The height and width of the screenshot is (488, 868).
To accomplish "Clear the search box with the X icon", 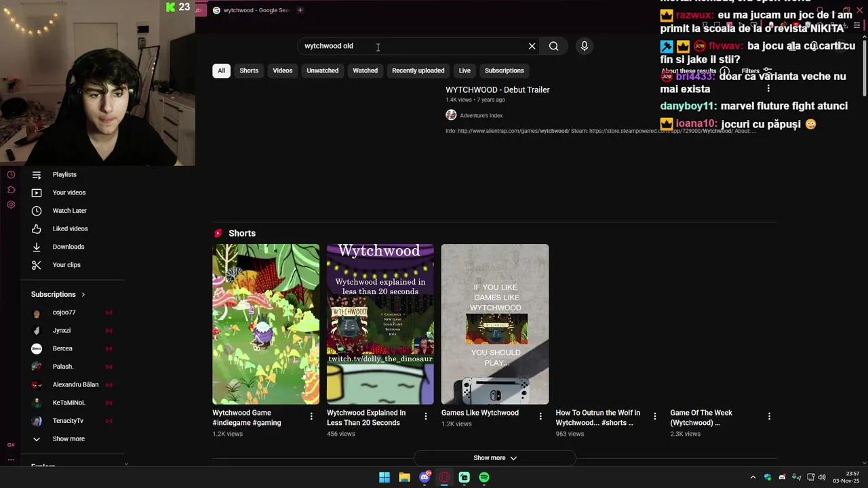I will tap(532, 46).
